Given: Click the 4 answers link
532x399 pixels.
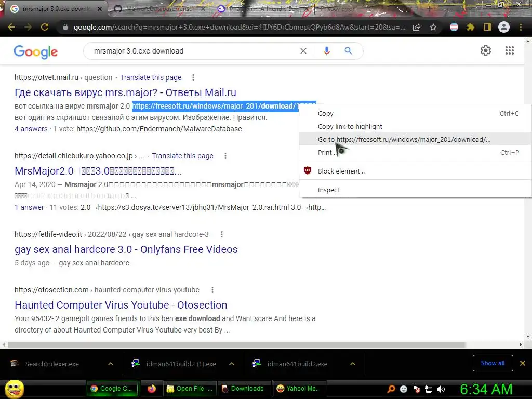Looking at the screenshot, I should 31,129.
